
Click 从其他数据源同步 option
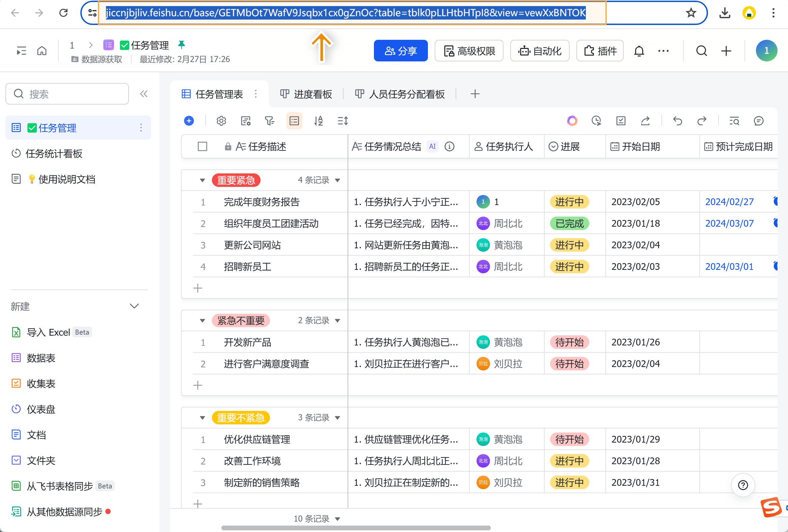click(x=61, y=511)
